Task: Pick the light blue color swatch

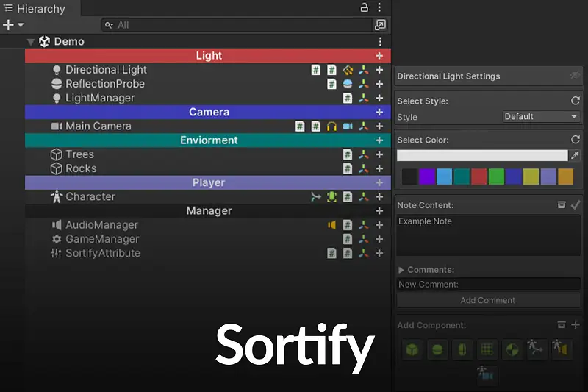Action: pos(444,177)
